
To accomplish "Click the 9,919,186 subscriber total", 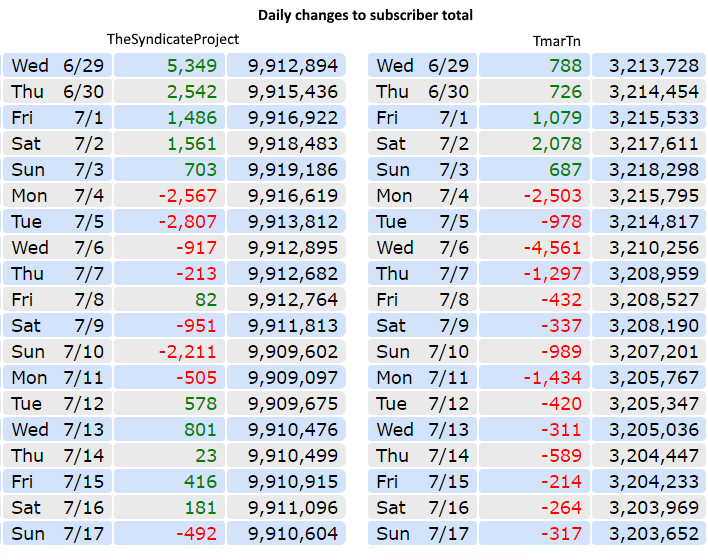I will click(293, 170).
